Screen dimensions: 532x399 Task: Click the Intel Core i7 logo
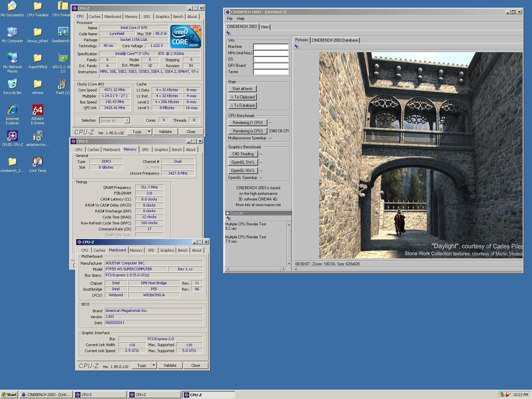tap(186, 37)
